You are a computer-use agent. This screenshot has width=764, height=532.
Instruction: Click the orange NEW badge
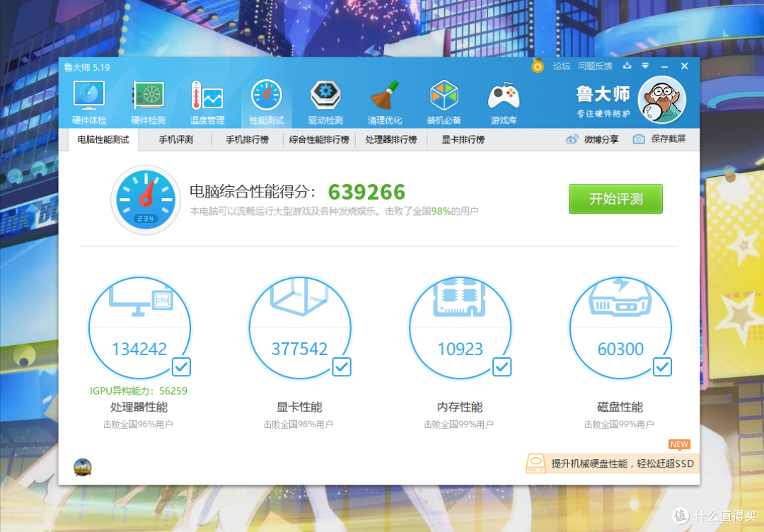pos(679,444)
